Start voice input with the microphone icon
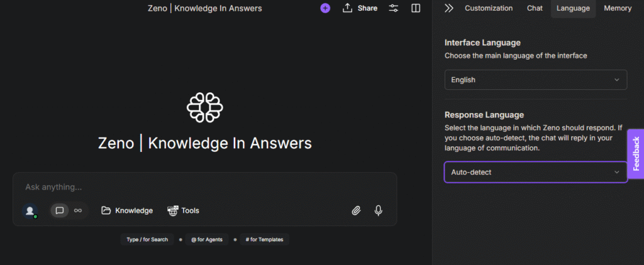 379,210
